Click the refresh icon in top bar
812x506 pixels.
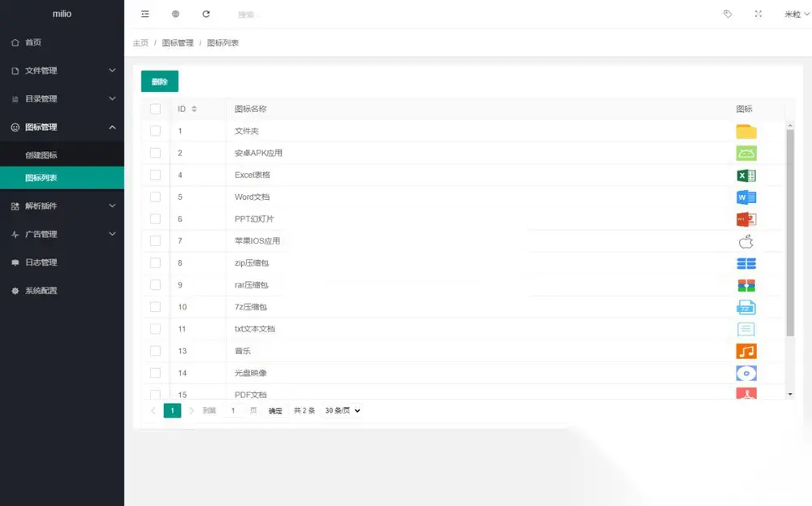(206, 14)
